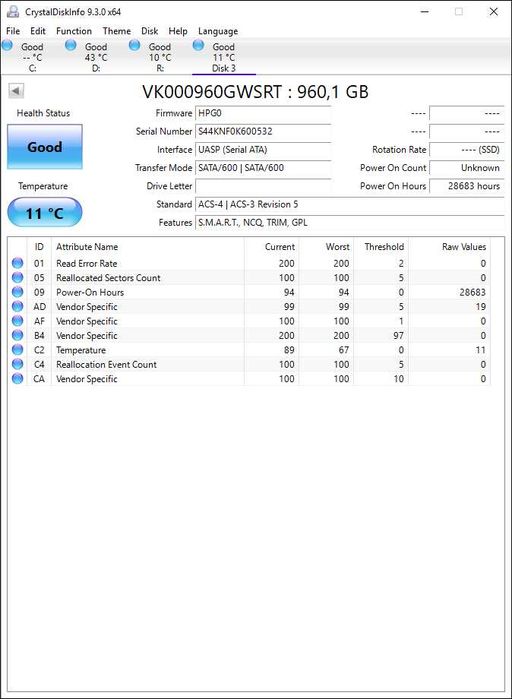Click the Power On Count Unknown value

tap(467, 168)
